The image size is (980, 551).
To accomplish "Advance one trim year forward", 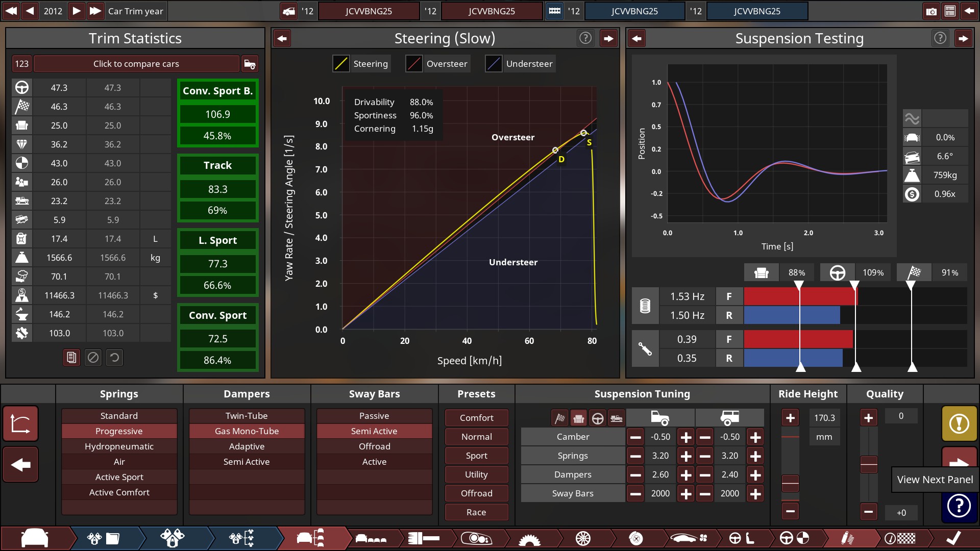I will 76,11.
